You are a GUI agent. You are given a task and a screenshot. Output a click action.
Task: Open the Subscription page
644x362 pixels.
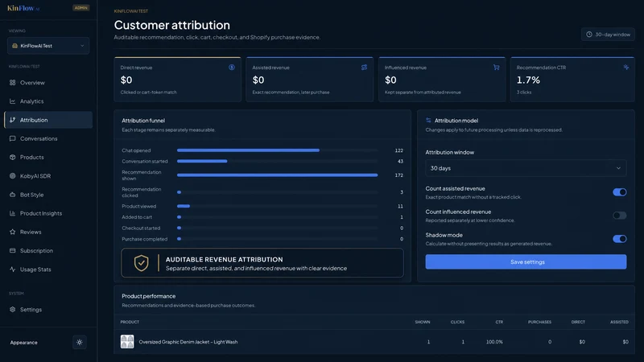48,250
